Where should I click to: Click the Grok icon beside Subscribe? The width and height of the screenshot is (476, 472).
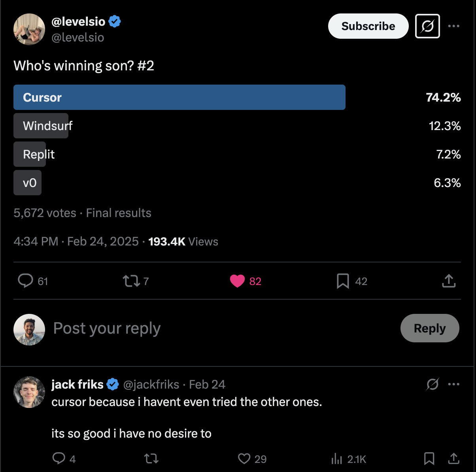click(x=427, y=26)
